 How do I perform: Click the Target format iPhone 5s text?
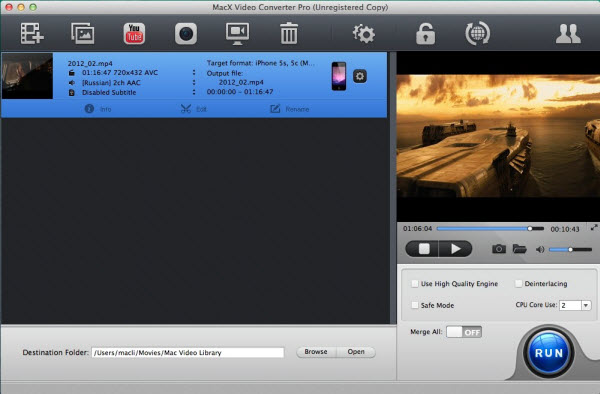[x=261, y=63]
